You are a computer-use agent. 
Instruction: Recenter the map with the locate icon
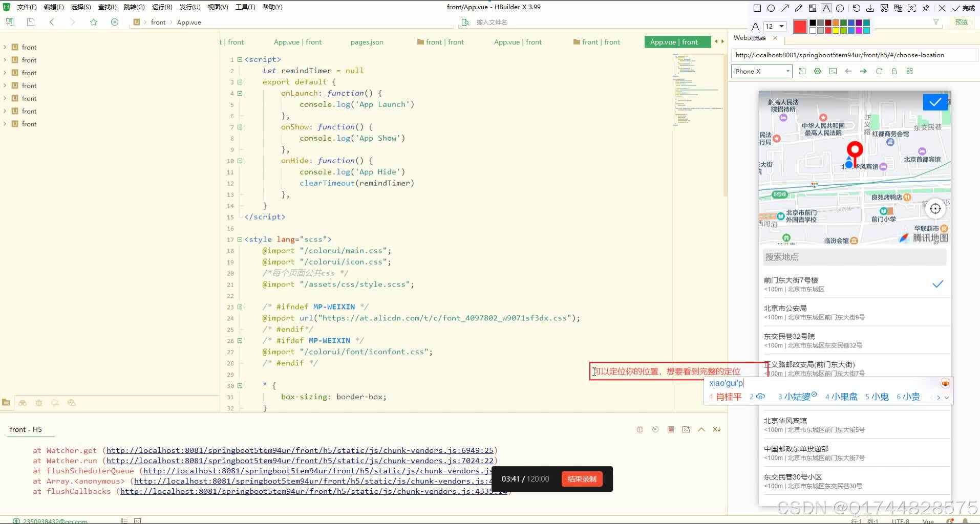(935, 208)
